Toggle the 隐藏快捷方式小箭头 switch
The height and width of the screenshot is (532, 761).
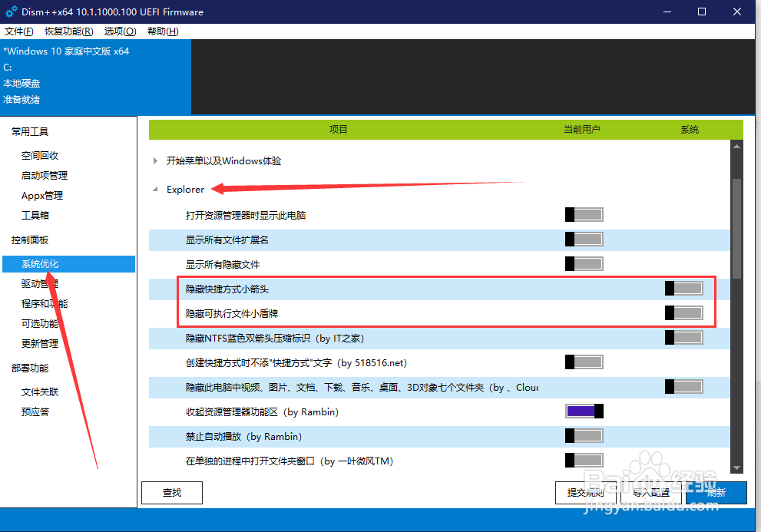pos(683,288)
